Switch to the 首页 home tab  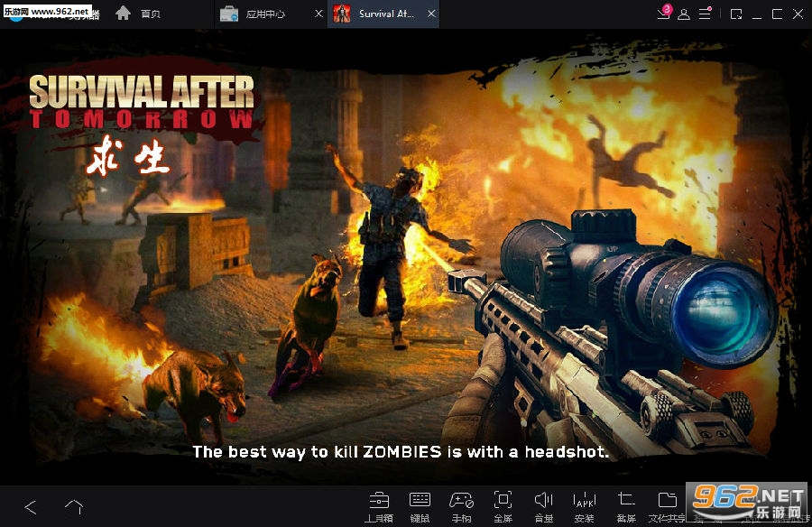click(138, 14)
